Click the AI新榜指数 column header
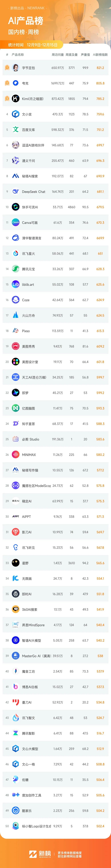Screen dimensions: 111x868 100,55
